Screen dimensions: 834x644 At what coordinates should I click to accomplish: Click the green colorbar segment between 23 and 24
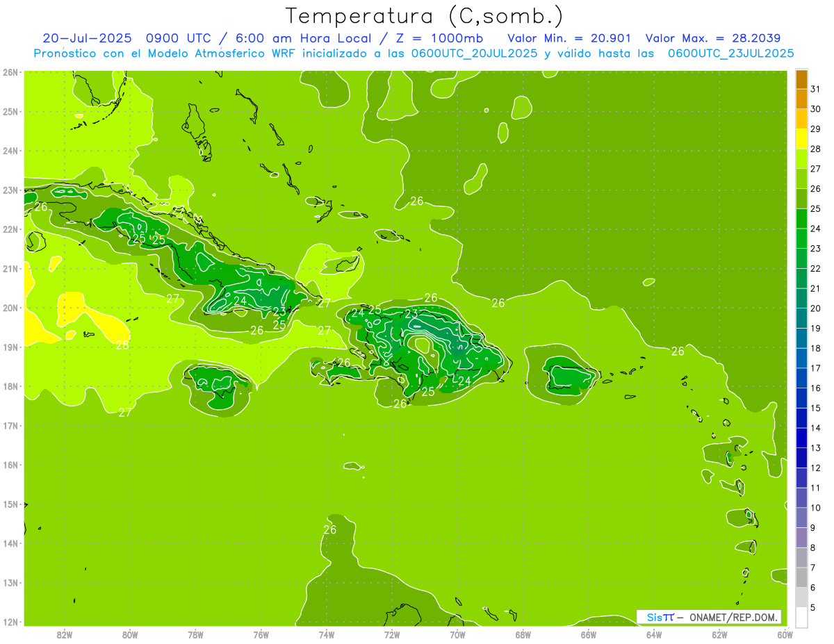click(x=801, y=238)
